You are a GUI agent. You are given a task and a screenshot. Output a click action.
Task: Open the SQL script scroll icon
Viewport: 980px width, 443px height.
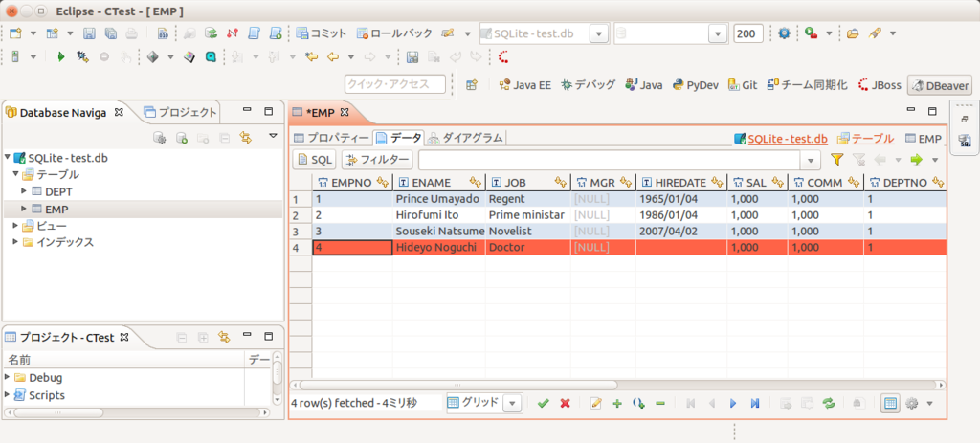[254, 33]
